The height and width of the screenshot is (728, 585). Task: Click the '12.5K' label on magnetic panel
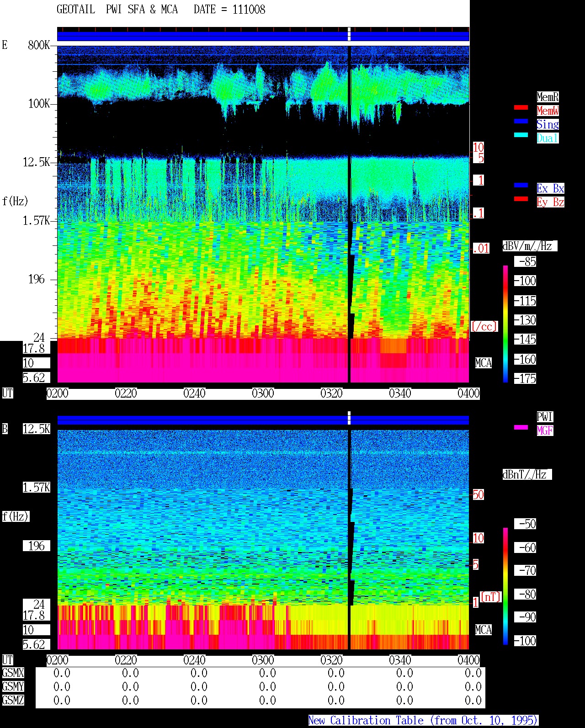coord(37,429)
